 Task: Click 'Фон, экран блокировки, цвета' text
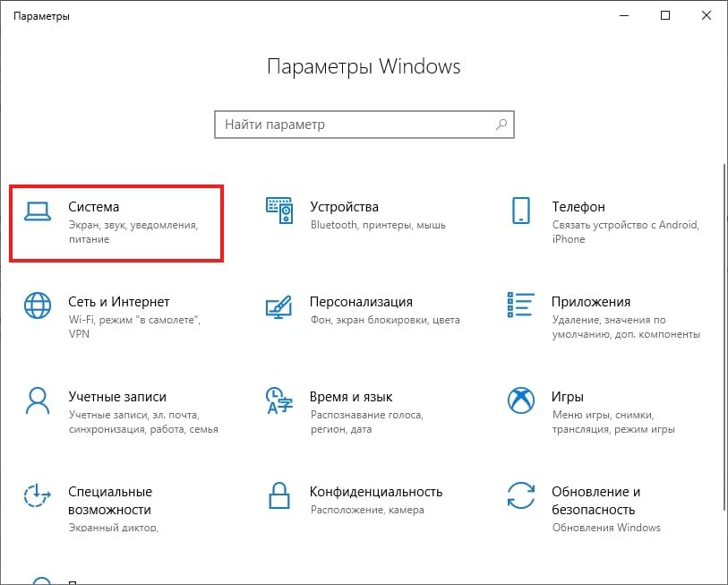385,320
